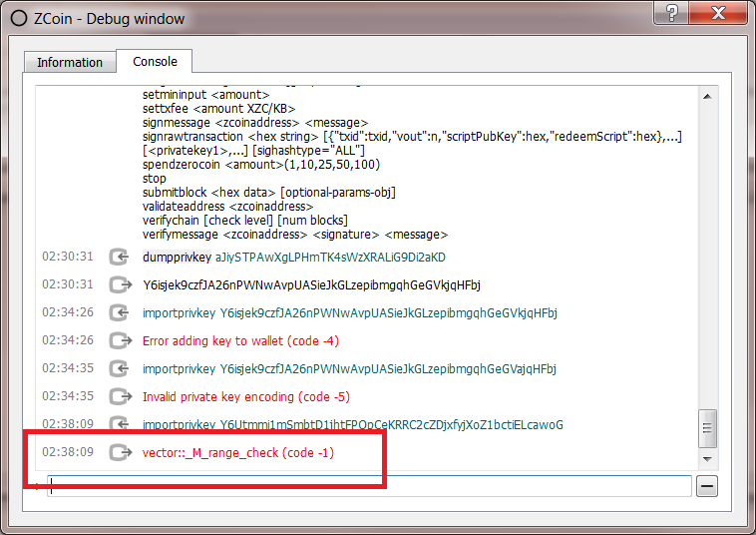Click the '[<privatekey1>,...] [sighashtype="ALL"]' line
The height and width of the screenshot is (535, 756).
(253, 151)
